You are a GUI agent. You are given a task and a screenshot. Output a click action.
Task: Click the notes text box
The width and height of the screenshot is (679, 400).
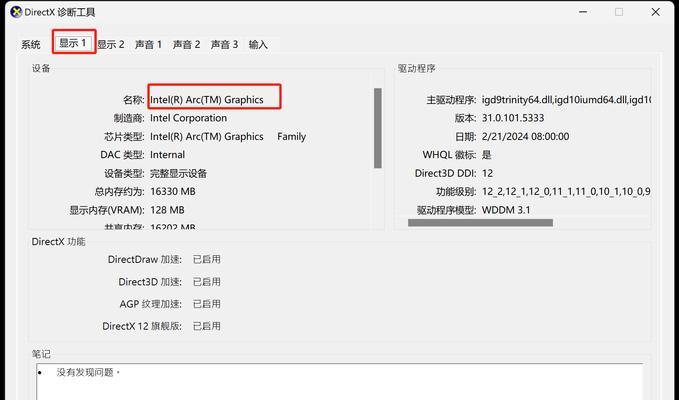pos(340,381)
